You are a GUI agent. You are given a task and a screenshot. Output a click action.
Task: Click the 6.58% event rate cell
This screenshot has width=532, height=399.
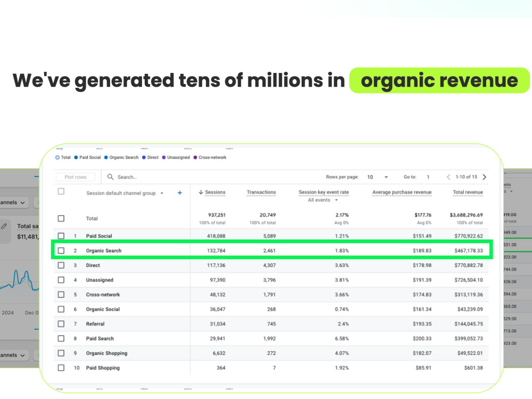(x=342, y=338)
